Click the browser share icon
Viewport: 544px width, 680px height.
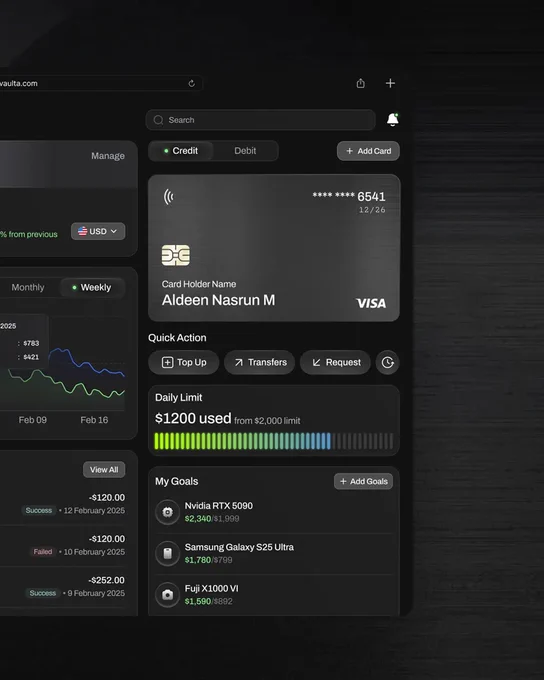click(x=360, y=83)
